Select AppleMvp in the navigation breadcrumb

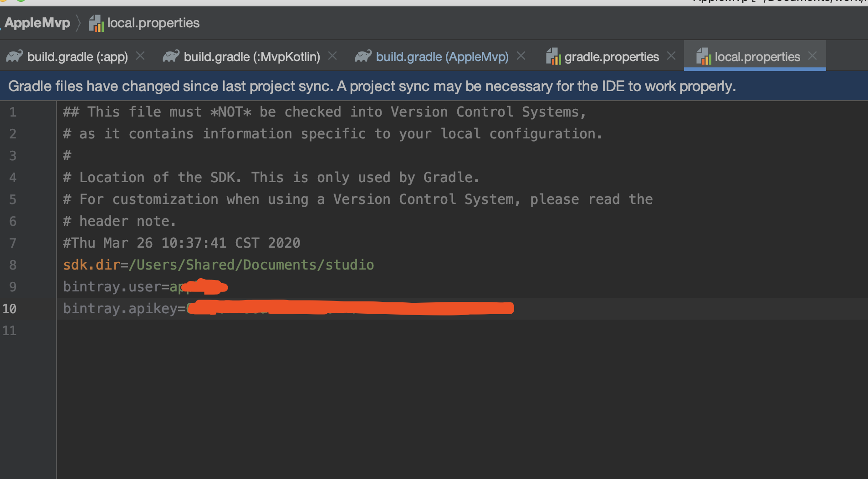pos(37,23)
